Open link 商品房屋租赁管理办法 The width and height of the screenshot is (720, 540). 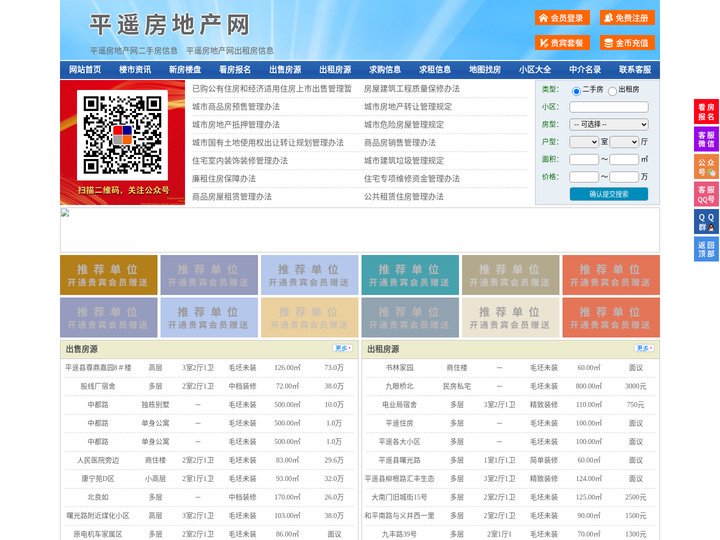(x=232, y=197)
